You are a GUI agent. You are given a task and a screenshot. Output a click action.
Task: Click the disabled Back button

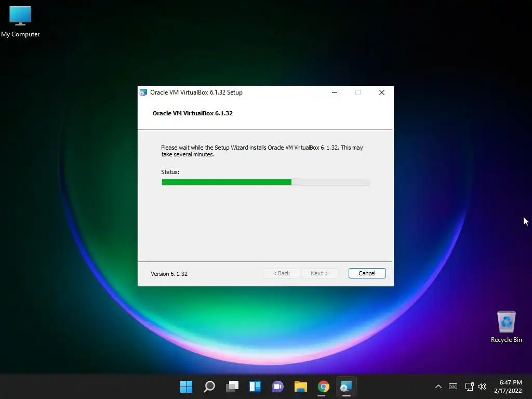click(281, 273)
